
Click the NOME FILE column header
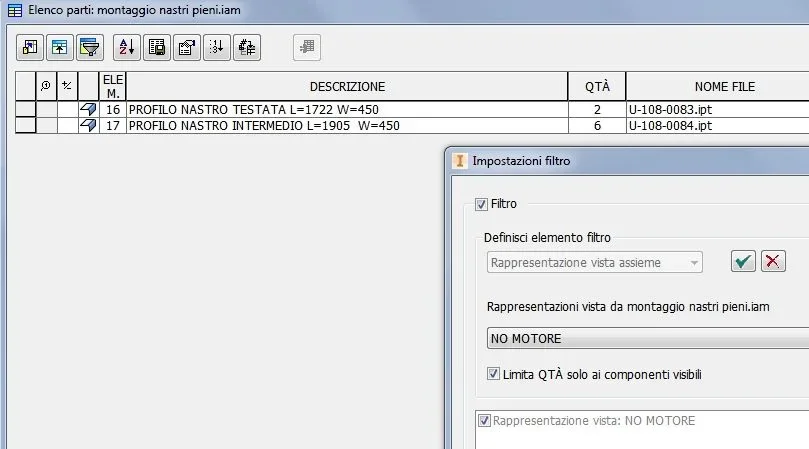click(724, 86)
